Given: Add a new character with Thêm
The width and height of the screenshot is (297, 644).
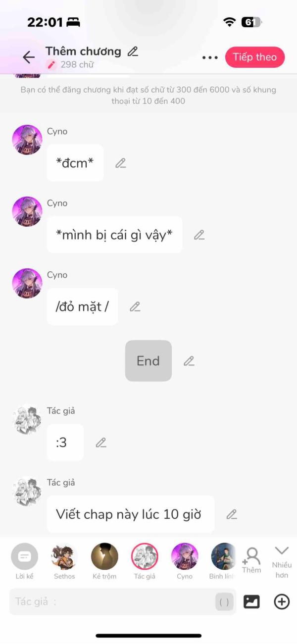Looking at the screenshot, I should coord(251,560).
